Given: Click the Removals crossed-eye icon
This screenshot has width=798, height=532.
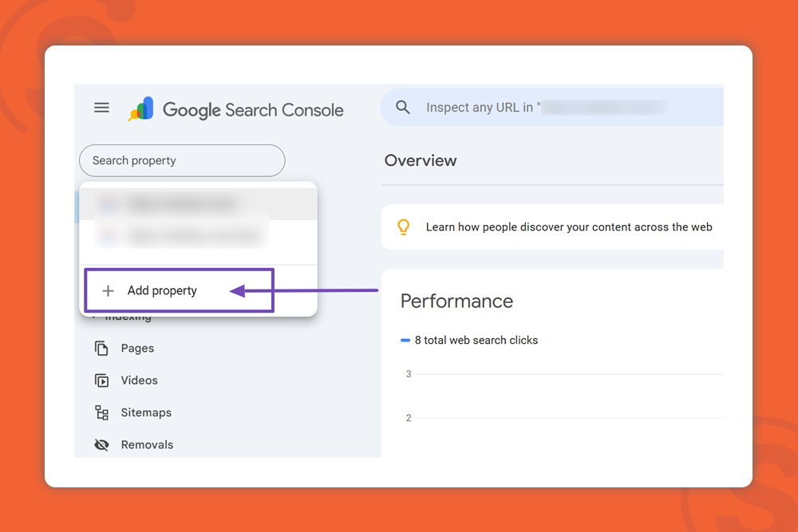Looking at the screenshot, I should click(101, 445).
